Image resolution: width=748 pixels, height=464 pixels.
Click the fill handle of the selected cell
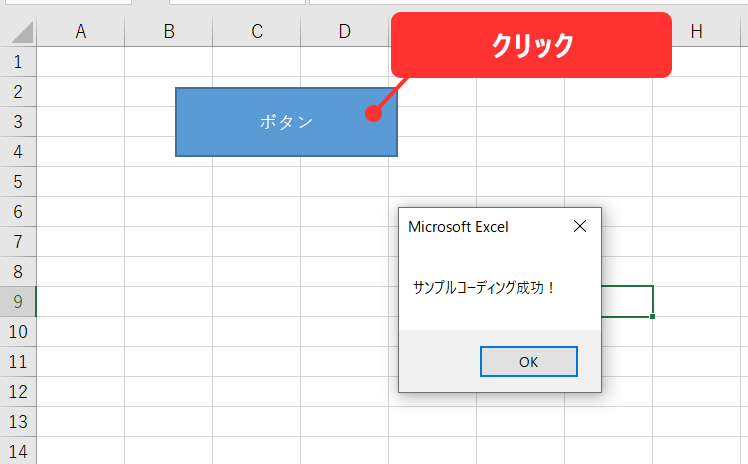653,316
